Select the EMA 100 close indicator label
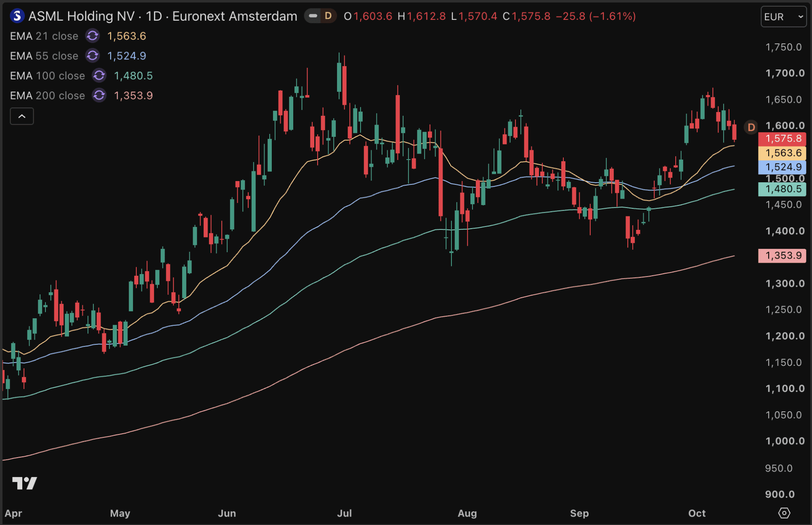The height and width of the screenshot is (525, 812). (48, 76)
